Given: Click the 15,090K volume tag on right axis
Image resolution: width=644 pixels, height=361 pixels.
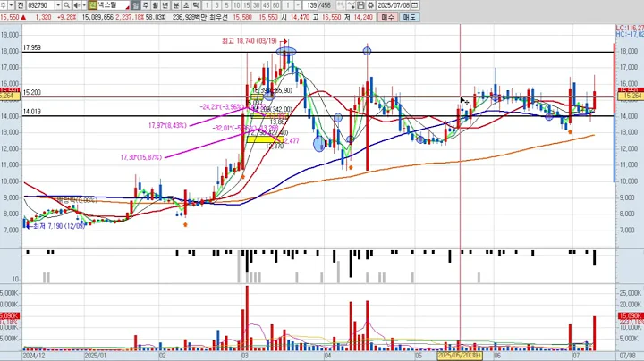Looking at the screenshot, I should [x=630, y=316].
